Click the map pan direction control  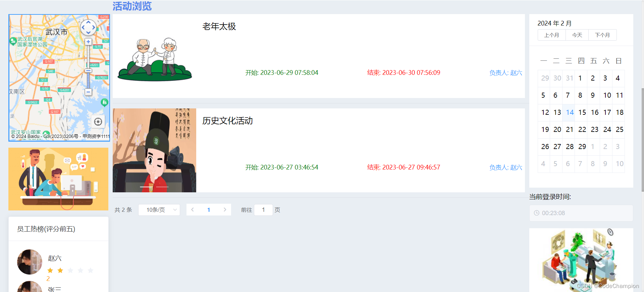point(88,28)
